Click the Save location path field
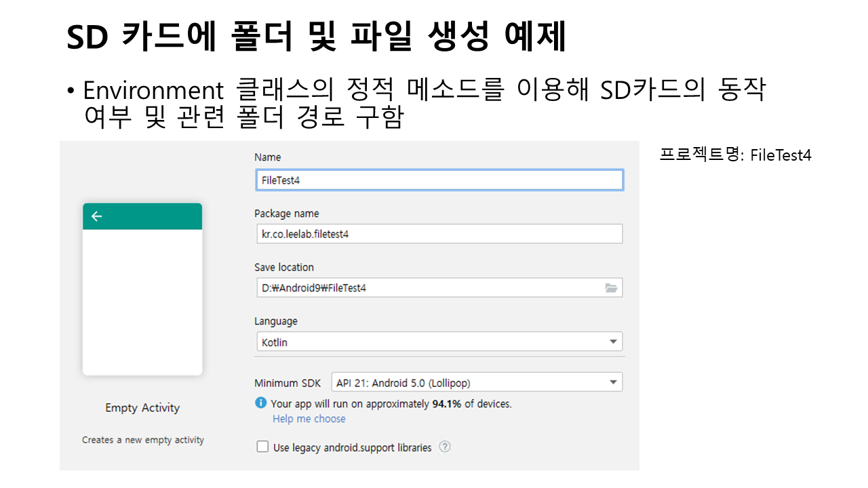The image size is (868, 488). point(427,288)
